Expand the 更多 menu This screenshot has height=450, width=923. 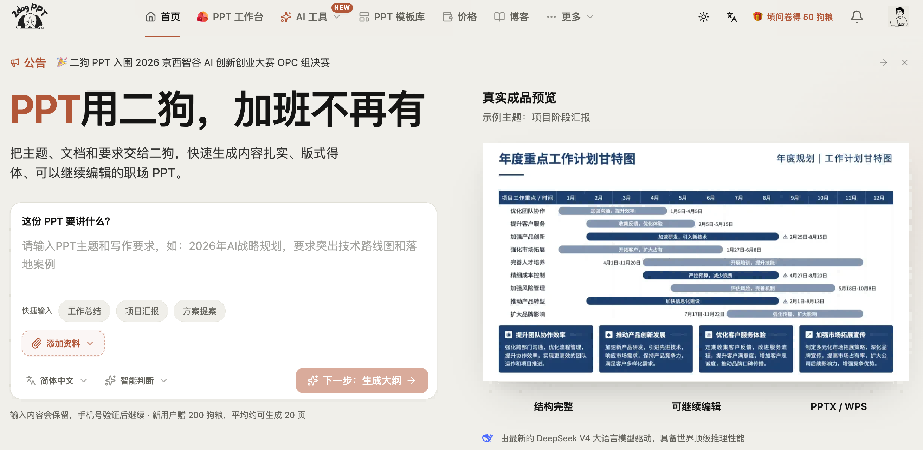click(569, 17)
